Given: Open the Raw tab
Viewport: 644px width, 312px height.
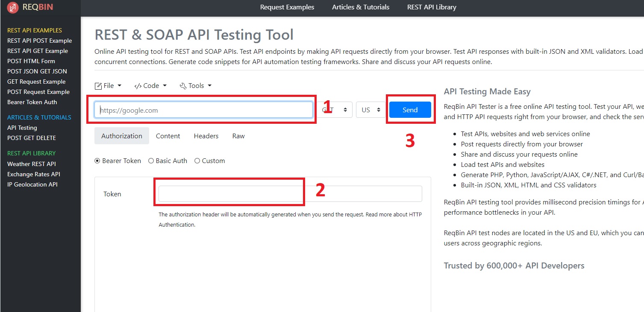Looking at the screenshot, I should 238,136.
